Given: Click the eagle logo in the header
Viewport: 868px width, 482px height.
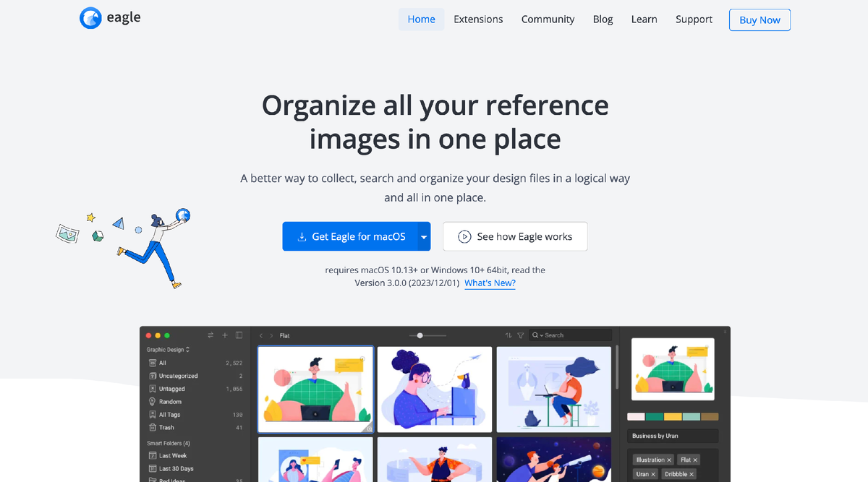Looking at the screenshot, I should (110, 18).
